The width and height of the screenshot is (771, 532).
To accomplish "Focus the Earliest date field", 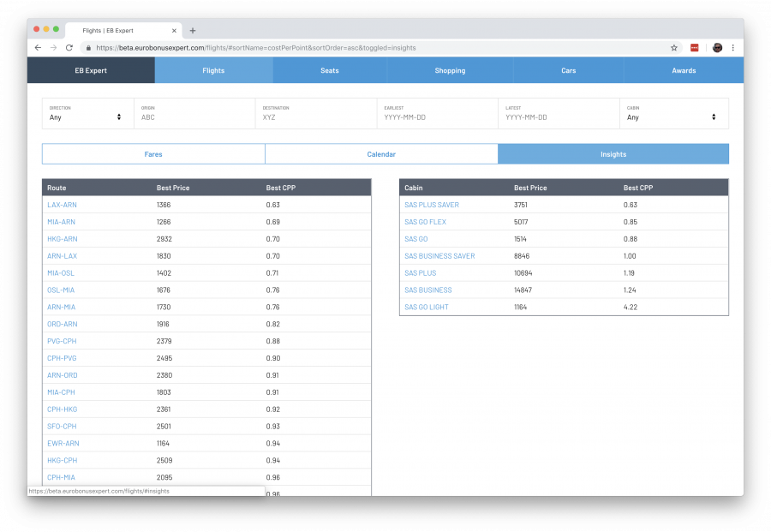I will coord(437,117).
